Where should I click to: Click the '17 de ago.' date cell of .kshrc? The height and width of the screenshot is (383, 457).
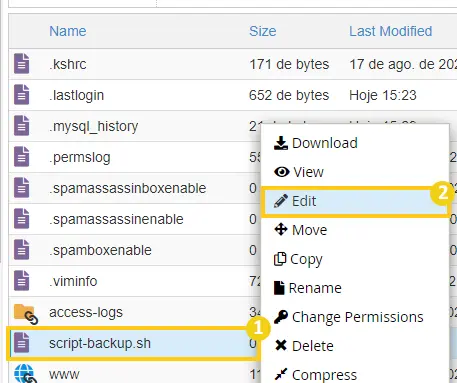(403, 64)
